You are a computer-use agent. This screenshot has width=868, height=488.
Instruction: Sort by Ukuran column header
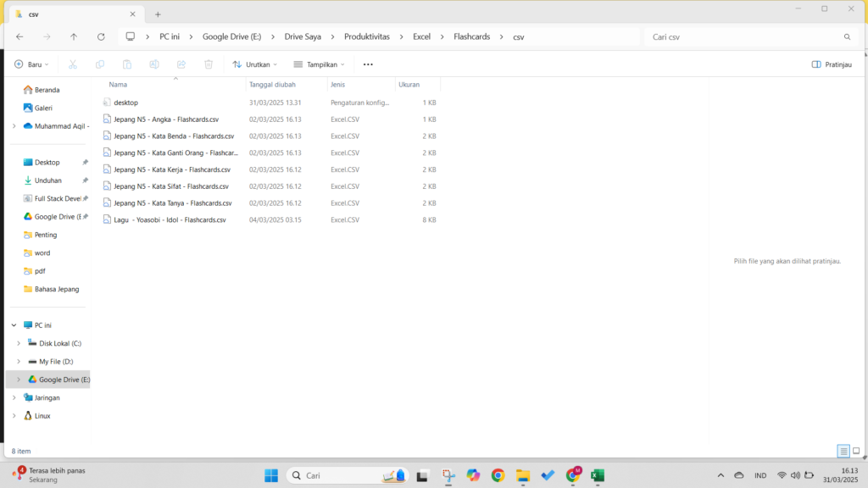tap(409, 85)
